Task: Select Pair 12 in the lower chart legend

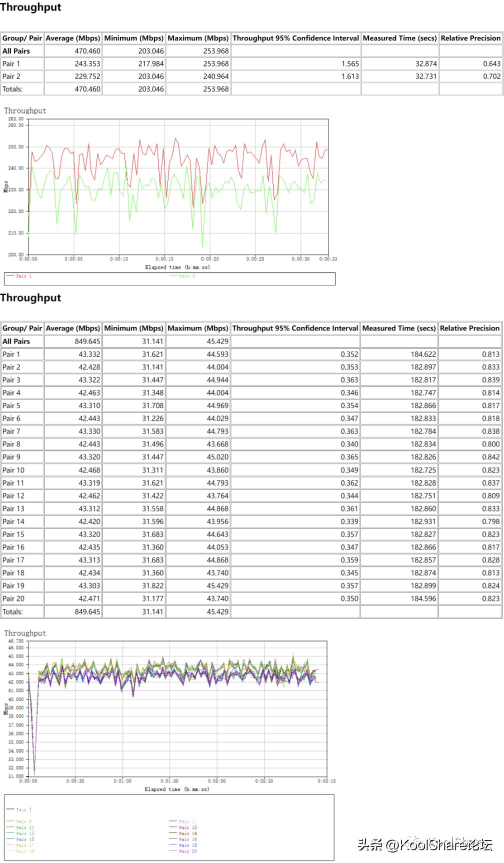Action: tap(183, 827)
